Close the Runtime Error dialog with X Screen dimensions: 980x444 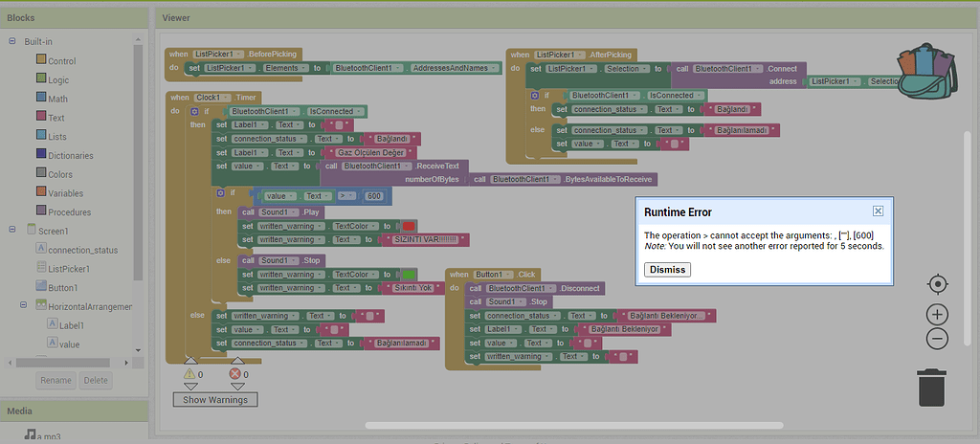[878, 211]
